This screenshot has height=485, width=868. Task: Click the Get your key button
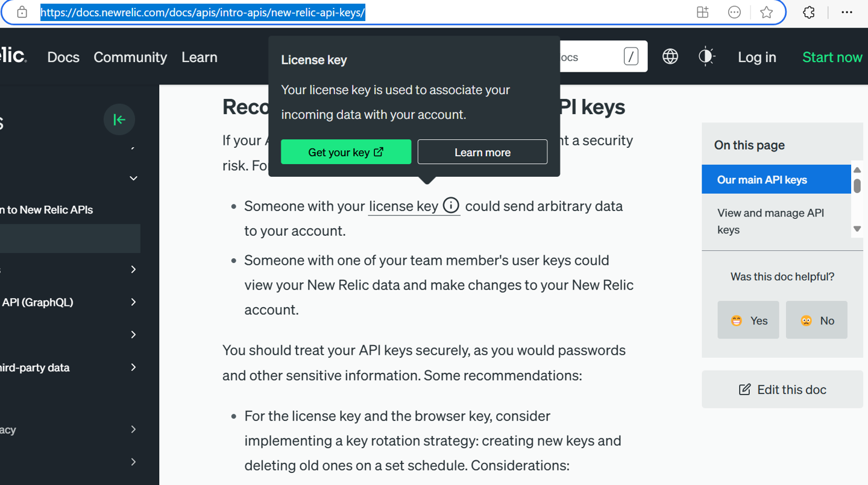(345, 151)
